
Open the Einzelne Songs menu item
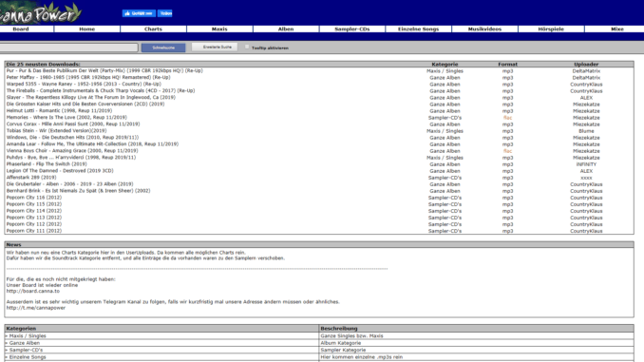(419, 29)
